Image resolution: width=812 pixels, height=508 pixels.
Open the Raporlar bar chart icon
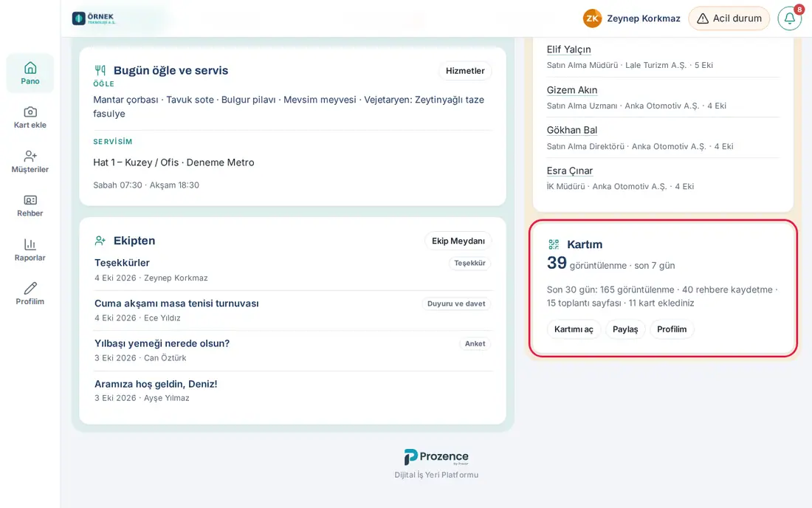coord(30,244)
